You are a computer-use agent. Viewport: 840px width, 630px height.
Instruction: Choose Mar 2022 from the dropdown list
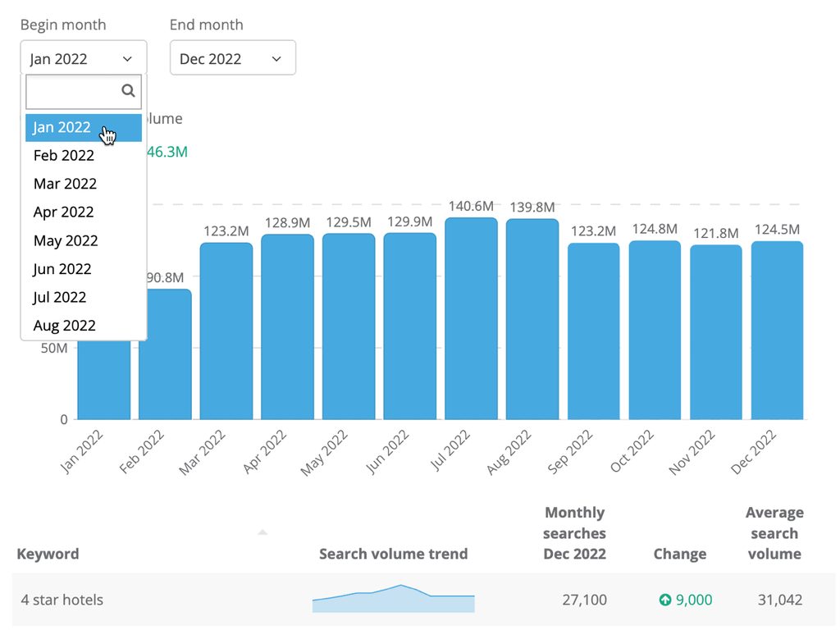(x=84, y=184)
